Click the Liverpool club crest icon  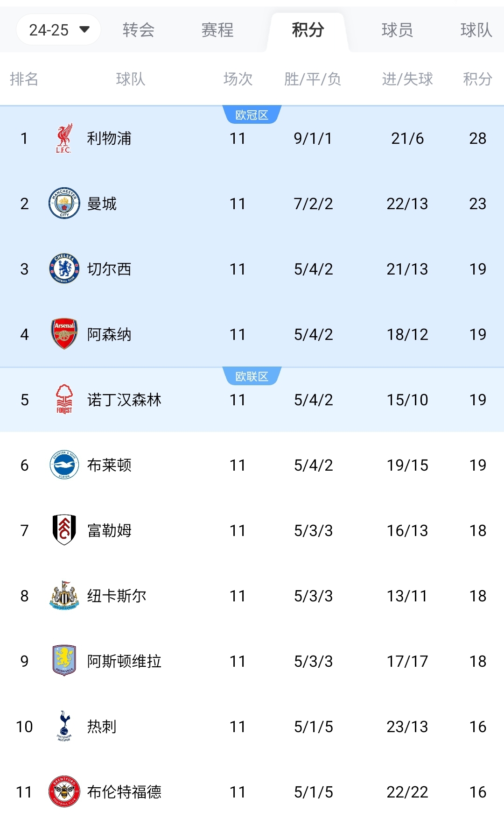coord(64,138)
